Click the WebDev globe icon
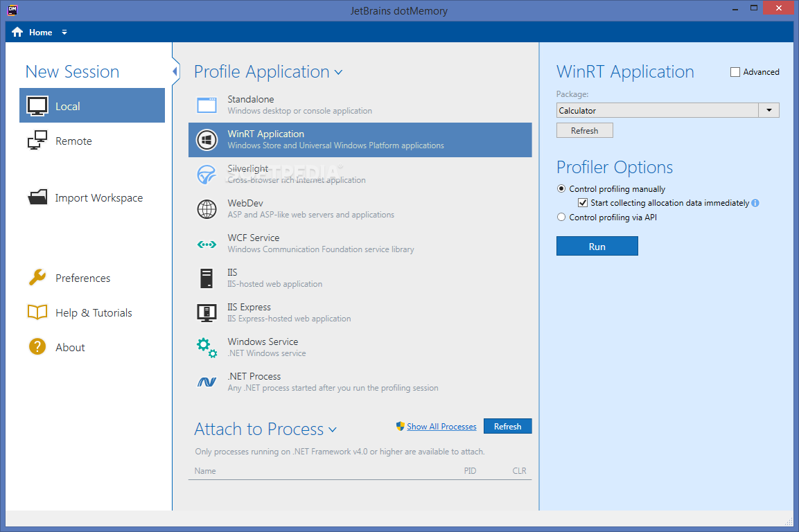The height and width of the screenshot is (532, 799). 207,209
